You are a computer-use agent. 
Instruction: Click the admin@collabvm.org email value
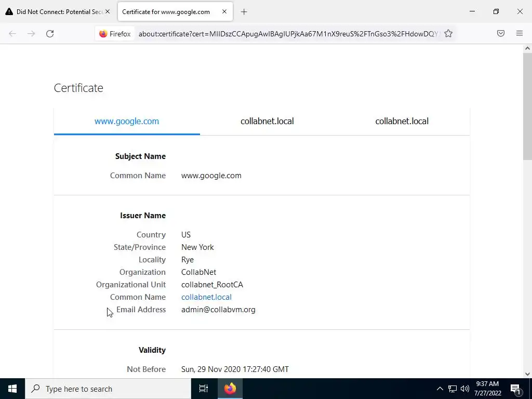coord(218,310)
